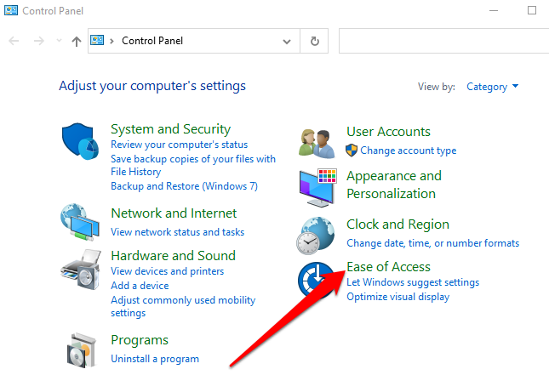Open View network status and tasks
This screenshot has height=392, width=549.
(177, 232)
